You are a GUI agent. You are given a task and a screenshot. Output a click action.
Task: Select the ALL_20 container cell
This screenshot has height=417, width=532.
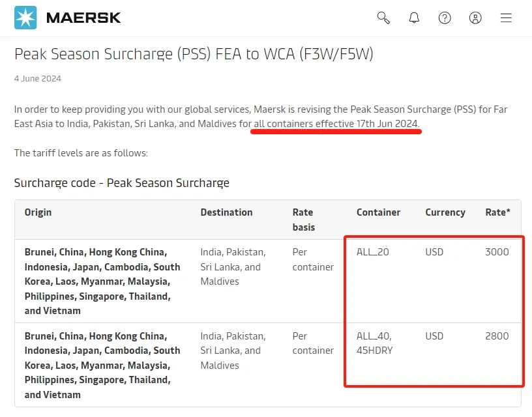tap(372, 252)
